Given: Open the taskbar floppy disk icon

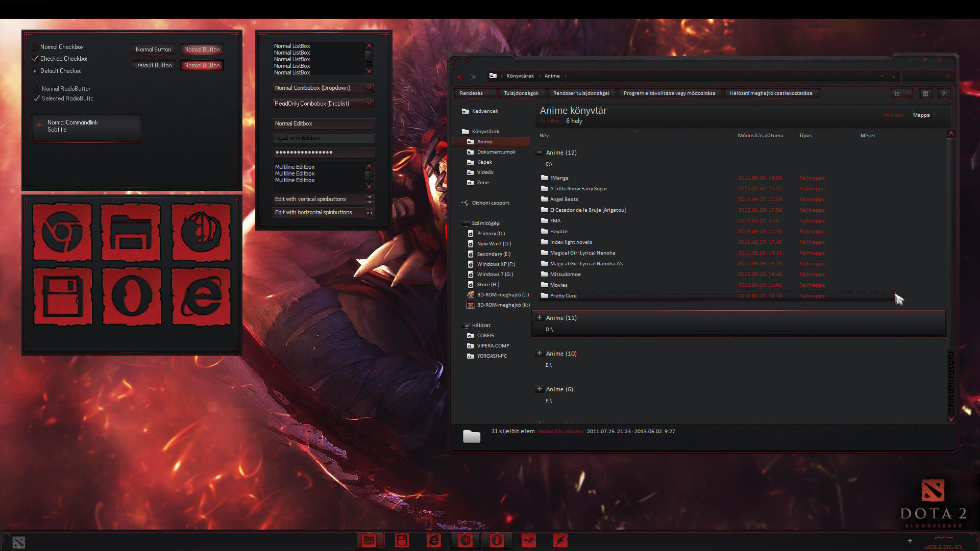Looking at the screenshot, I should [402, 541].
